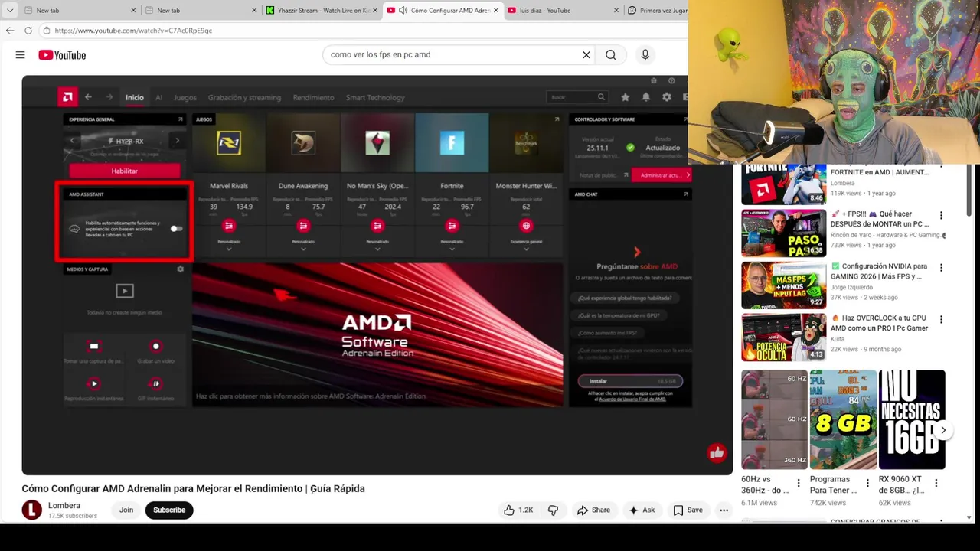Join the Lombera channel membership
This screenshot has height=551, width=980.
pyautogui.click(x=126, y=510)
